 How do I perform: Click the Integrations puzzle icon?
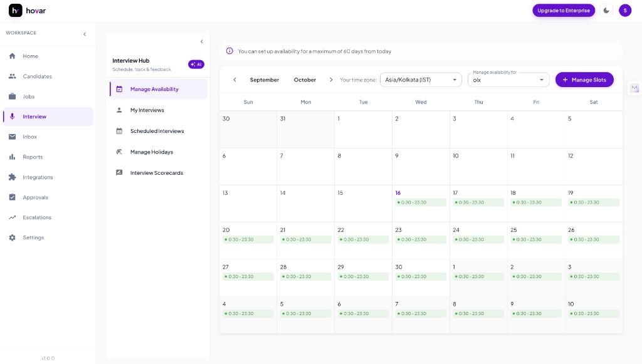pos(13,177)
